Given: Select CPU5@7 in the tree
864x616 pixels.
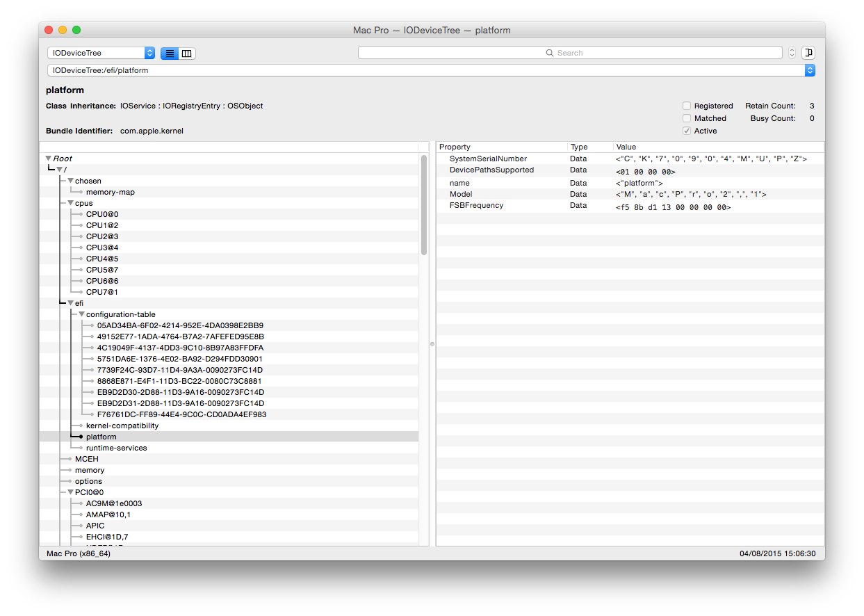Looking at the screenshot, I should pyautogui.click(x=102, y=270).
